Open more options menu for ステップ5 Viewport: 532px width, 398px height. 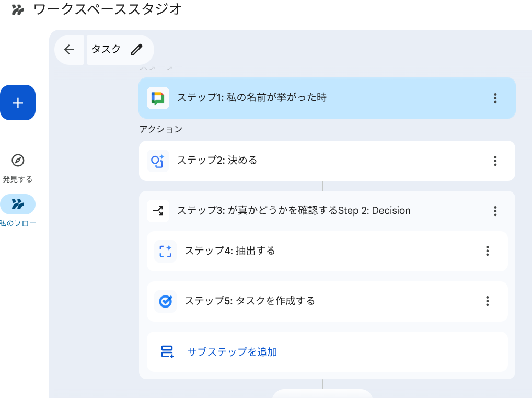(487, 301)
